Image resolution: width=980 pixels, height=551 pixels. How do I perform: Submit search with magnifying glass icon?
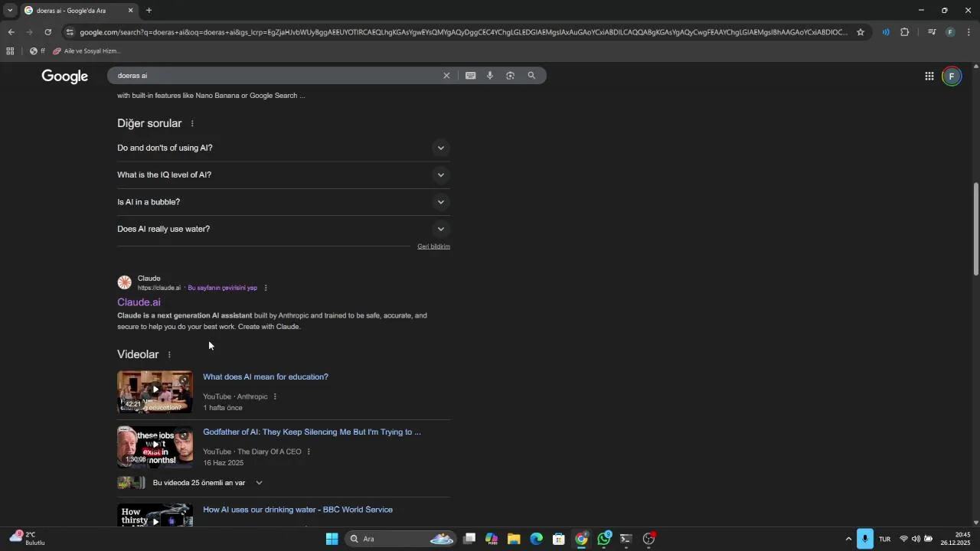(531, 76)
